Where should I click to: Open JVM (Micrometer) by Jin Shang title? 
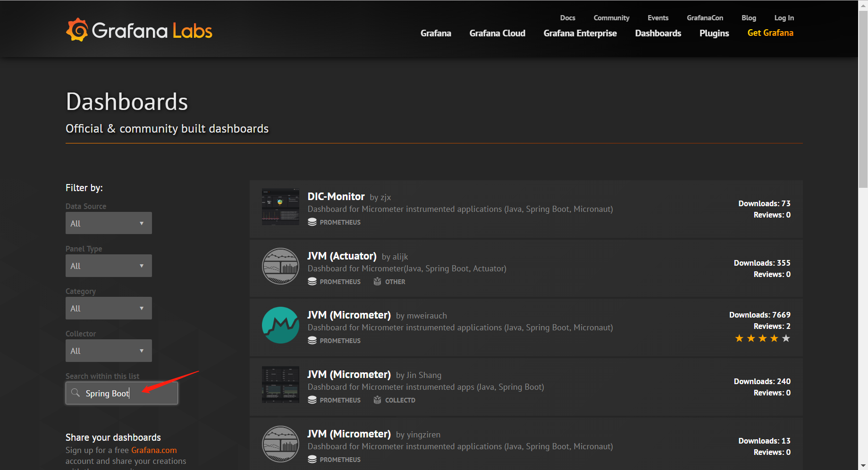coord(349,374)
